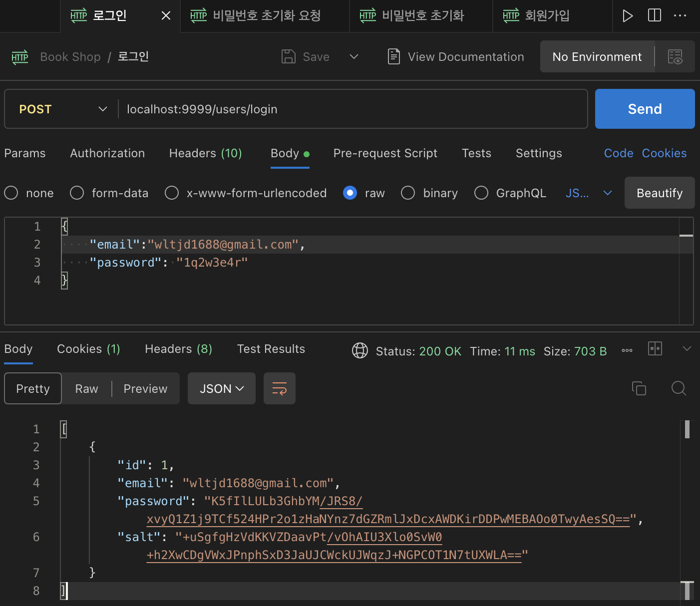
Task: Open the Test Results tab
Action: point(271,349)
